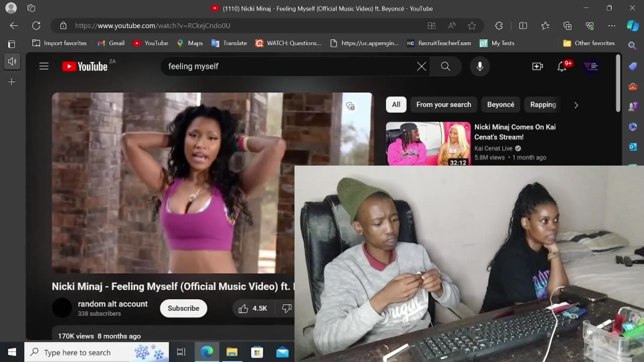Screen dimensions: 644x362
Task: Click the youtube.com address bar URL
Action: pos(152,26)
